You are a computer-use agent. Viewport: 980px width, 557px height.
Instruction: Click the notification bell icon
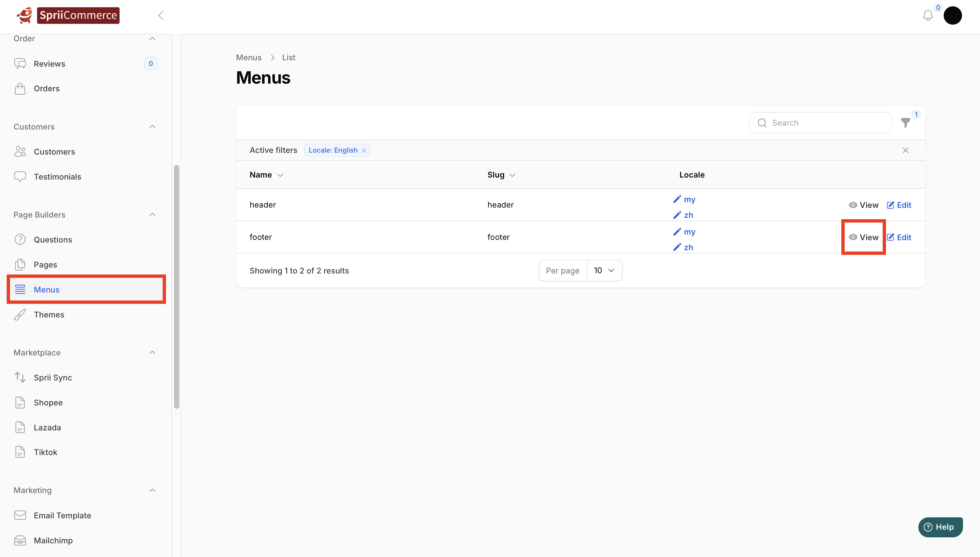coord(928,16)
